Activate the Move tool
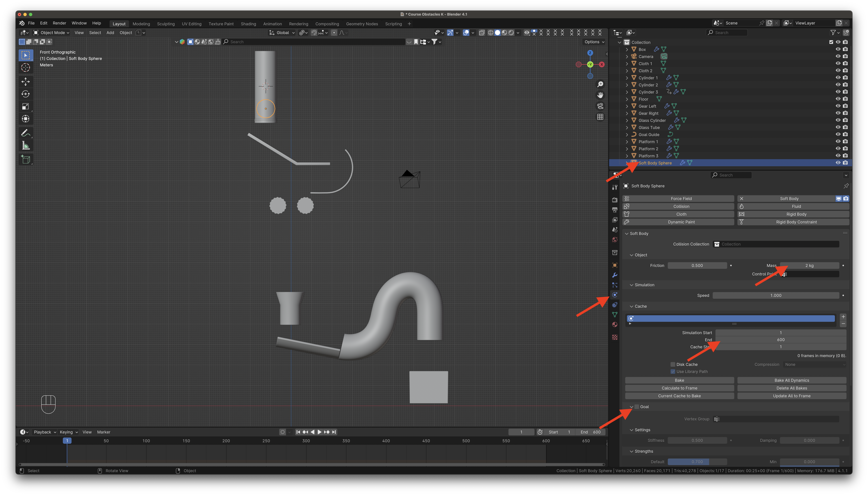 click(25, 82)
